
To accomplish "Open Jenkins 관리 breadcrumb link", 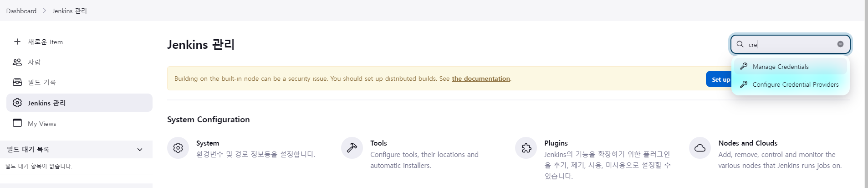I will (70, 10).
